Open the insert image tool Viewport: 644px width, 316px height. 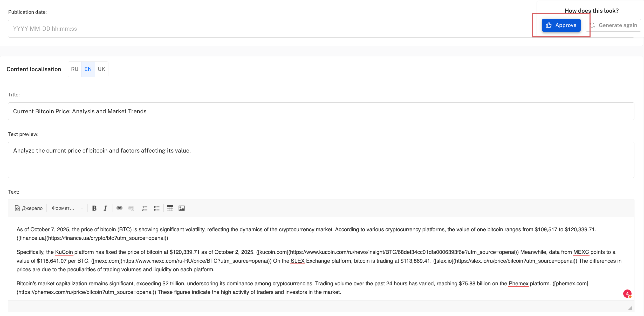click(182, 208)
